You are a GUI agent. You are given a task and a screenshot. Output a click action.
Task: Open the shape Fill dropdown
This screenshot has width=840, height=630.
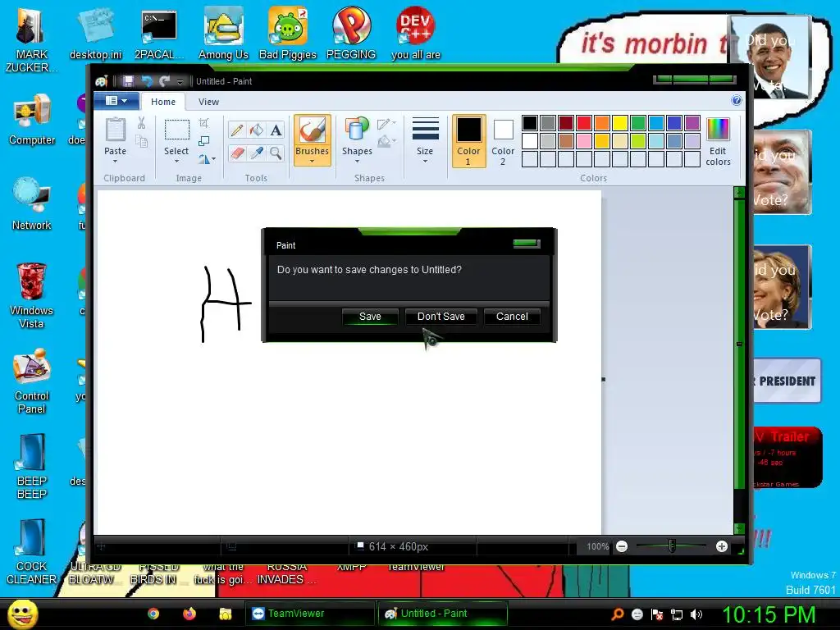pos(387,141)
